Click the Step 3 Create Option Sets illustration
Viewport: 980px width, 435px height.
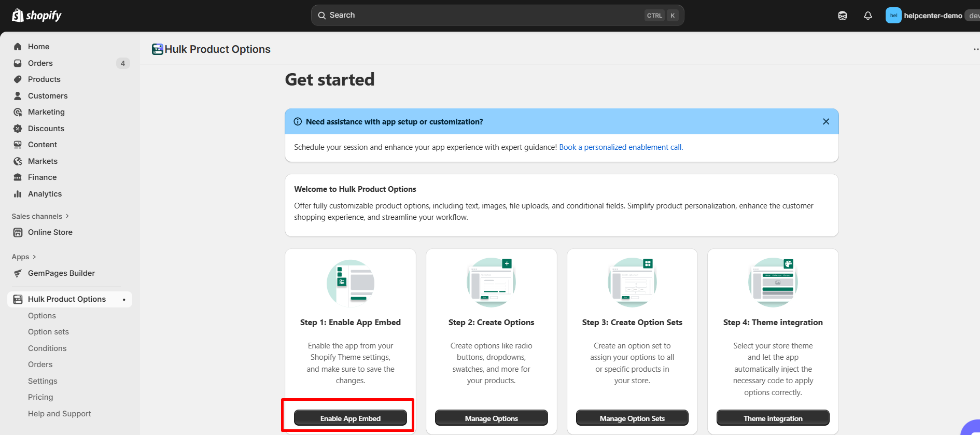coord(632,283)
